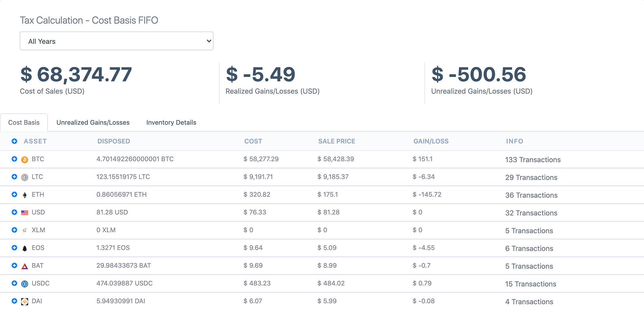
Task: Switch to the Unrealized Gains/Losses tab
Action: coord(93,122)
